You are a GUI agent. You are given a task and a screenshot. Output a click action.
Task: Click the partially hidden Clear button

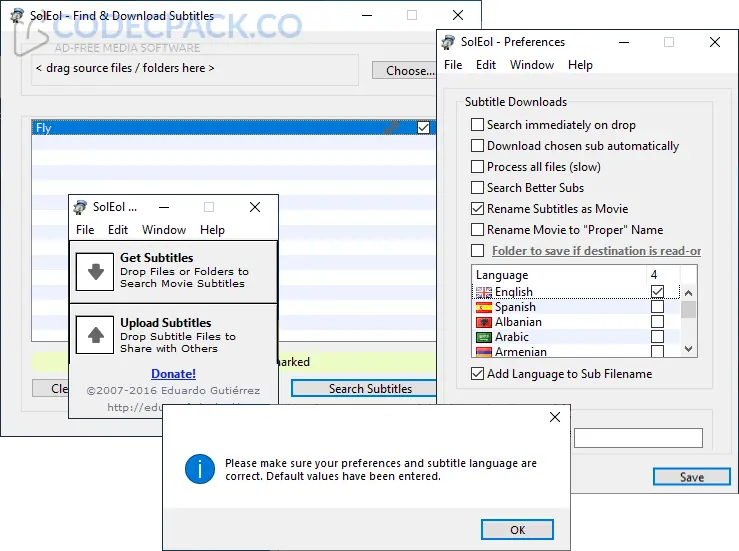(50, 388)
